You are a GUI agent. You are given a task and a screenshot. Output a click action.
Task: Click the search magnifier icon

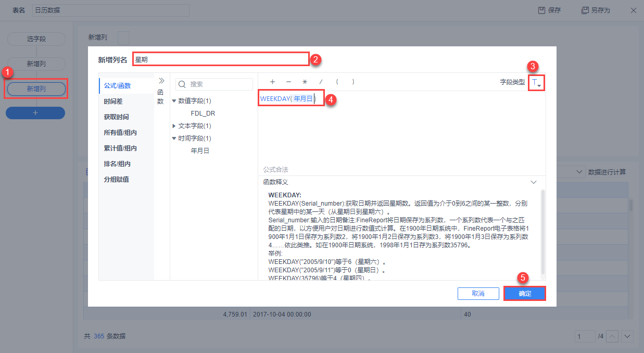[182, 84]
